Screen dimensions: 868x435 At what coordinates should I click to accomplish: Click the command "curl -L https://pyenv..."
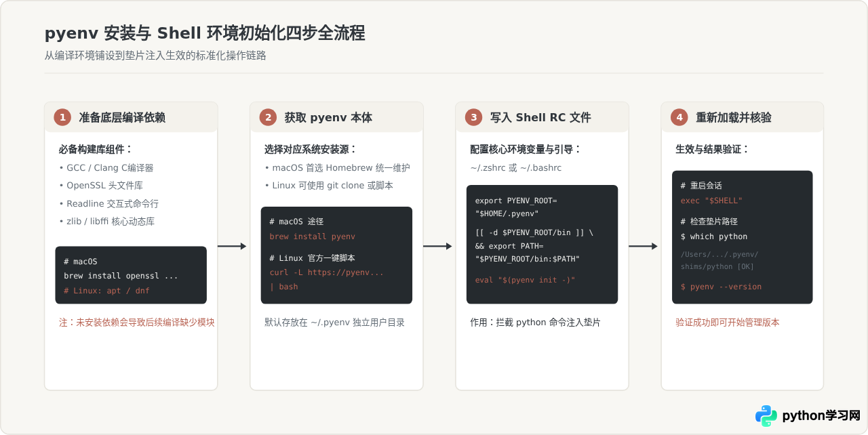click(327, 272)
